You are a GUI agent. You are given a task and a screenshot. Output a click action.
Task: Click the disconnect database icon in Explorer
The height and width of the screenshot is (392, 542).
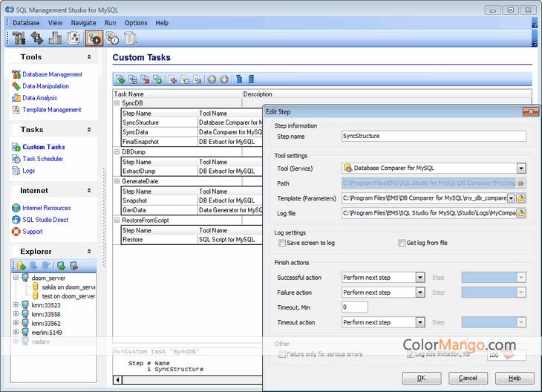pyautogui.click(x=45, y=266)
